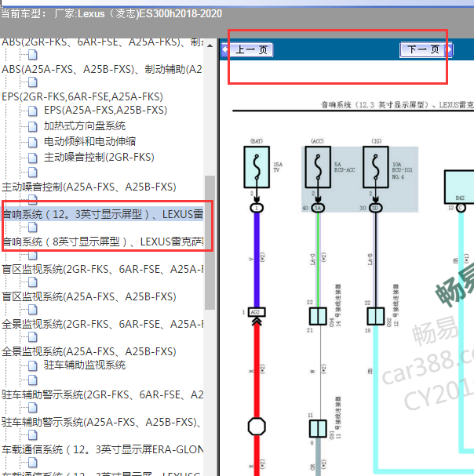Select 全景监视系统(A25A-FXS、A25B-FXS) tree entry
The height and width of the screenshot is (476, 474).
(89, 351)
